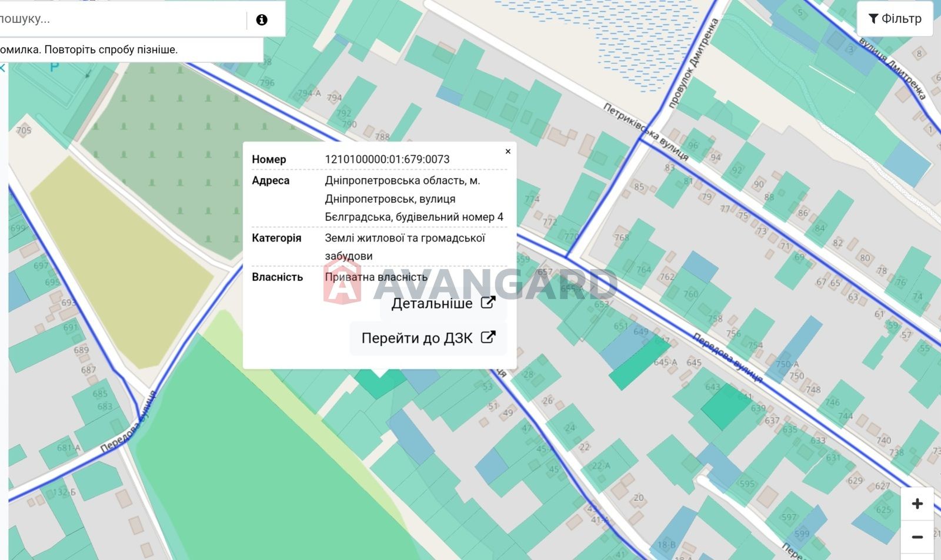The image size is (941, 560).
Task: Click the address text with Бєлградська
Action: click(414, 199)
